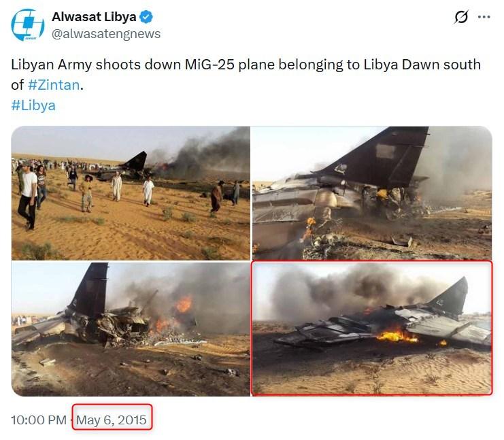Viewport: 504px width, 440px height.
Task: Click the 10:00 PM timestamp
Action: tap(39, 420)
